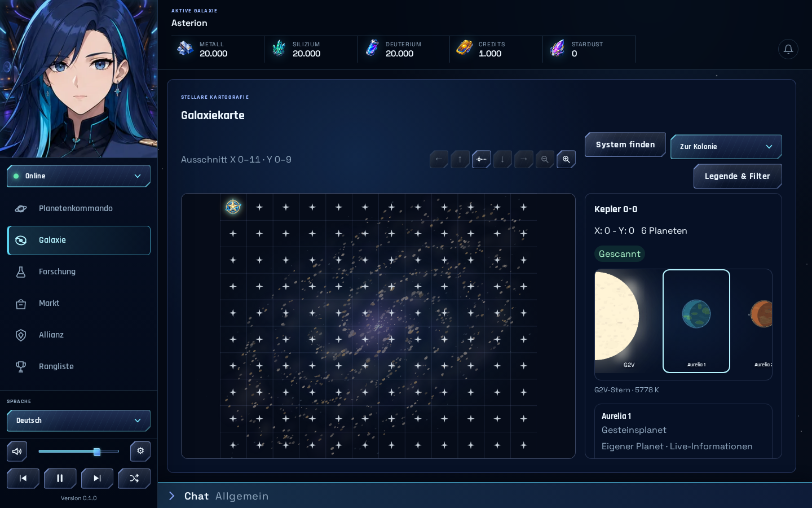Select the G2V star thumbnail
Screen dimensions: 812x508
tap(628, 321)
